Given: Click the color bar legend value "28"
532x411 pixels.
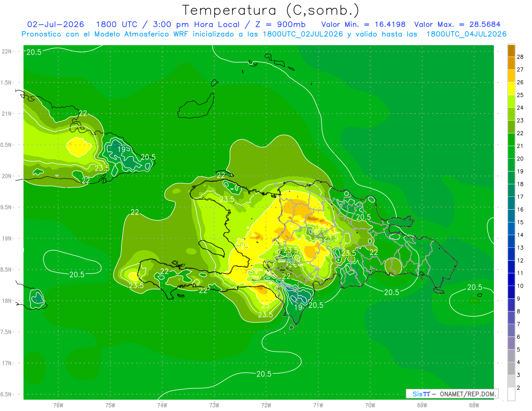Looking at the screenshot, I should pos(520,57).
